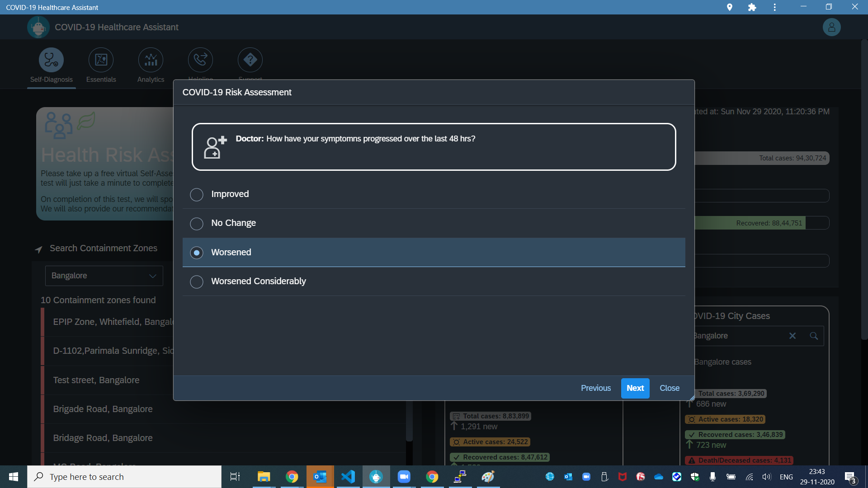Screen dimensions: 868x488
Task: Open Zoom from the taskbar
Action: pyautogui.click(x=404, y=477)
